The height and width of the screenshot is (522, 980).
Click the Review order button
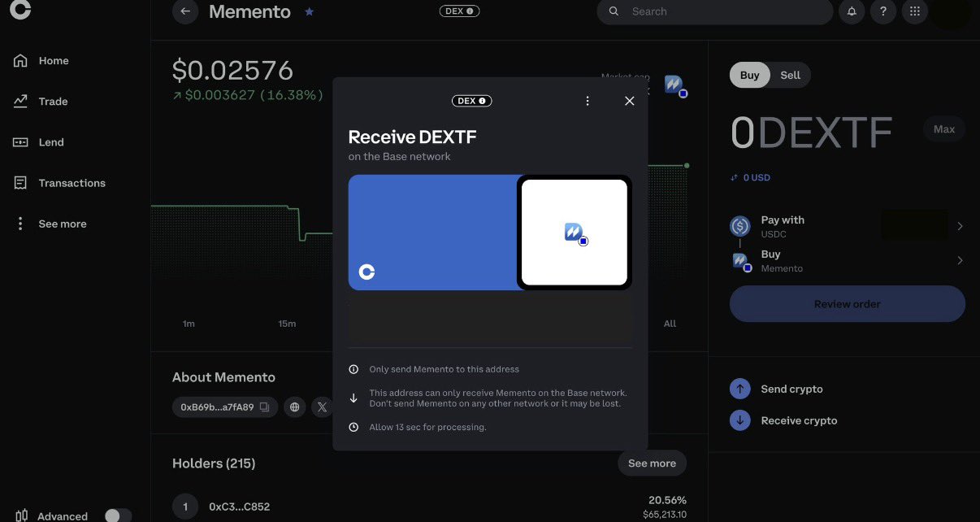[848, 304]
